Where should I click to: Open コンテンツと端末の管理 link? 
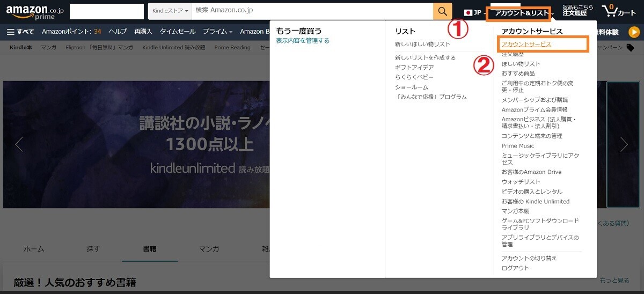pos(532,136)
